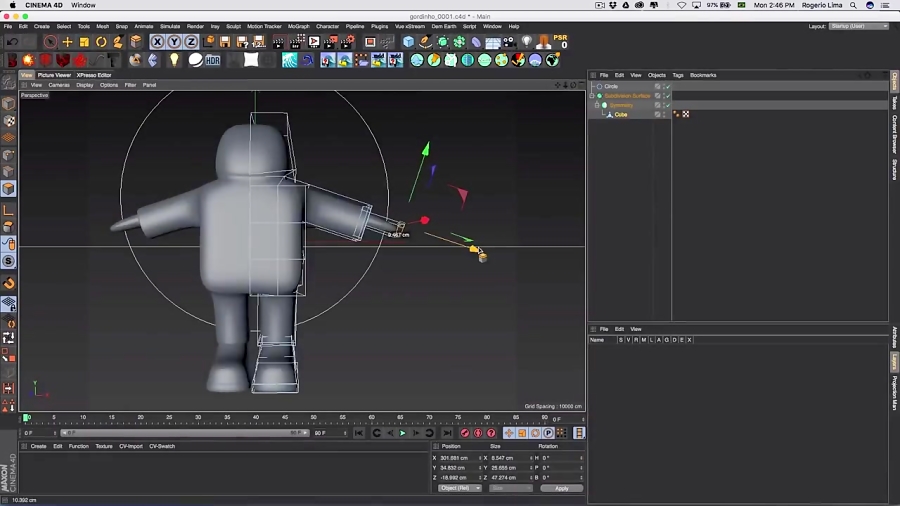Play the animation forward

403,433
